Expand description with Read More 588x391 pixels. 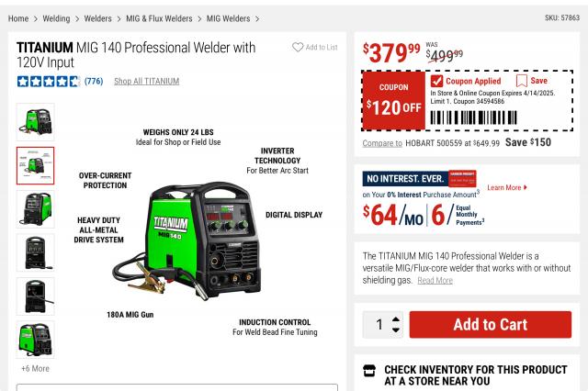click(x=435, y=281)
